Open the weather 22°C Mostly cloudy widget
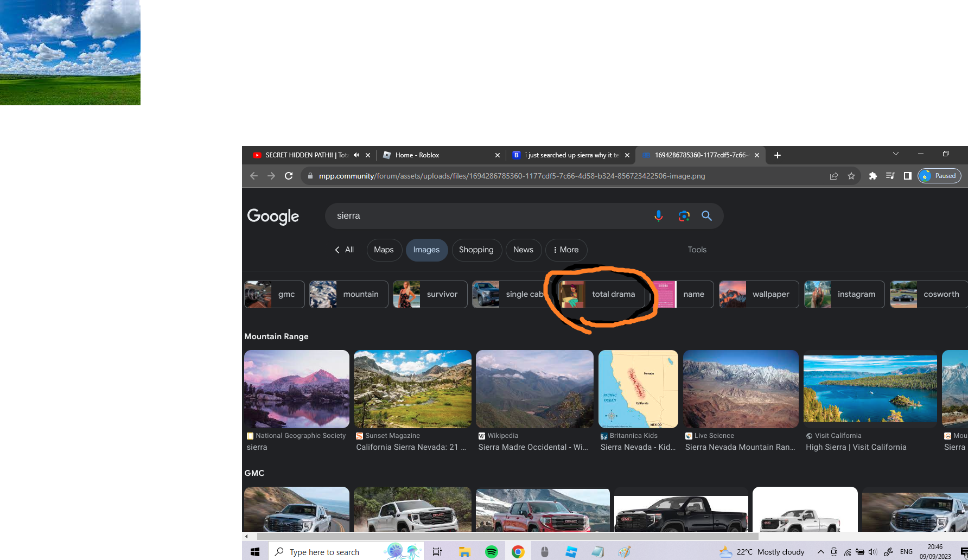This screenshot has height=560, width=968. point(762,552)
